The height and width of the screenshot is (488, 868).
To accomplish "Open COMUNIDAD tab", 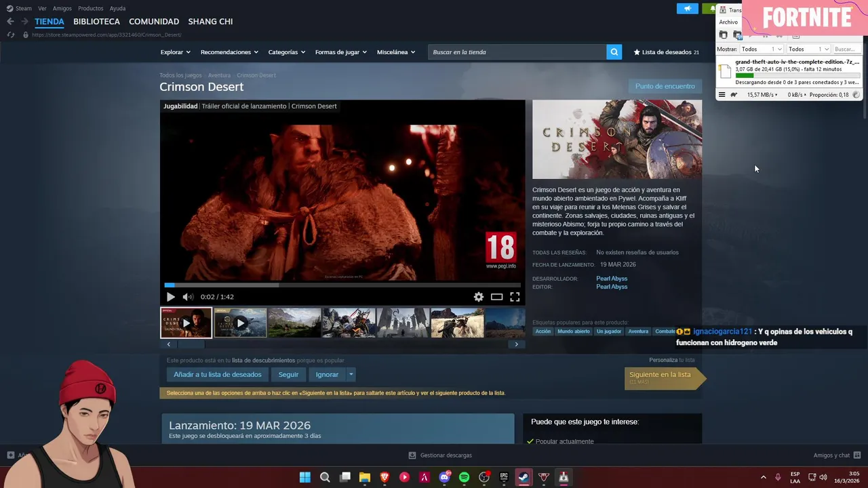I will [154, 22].
